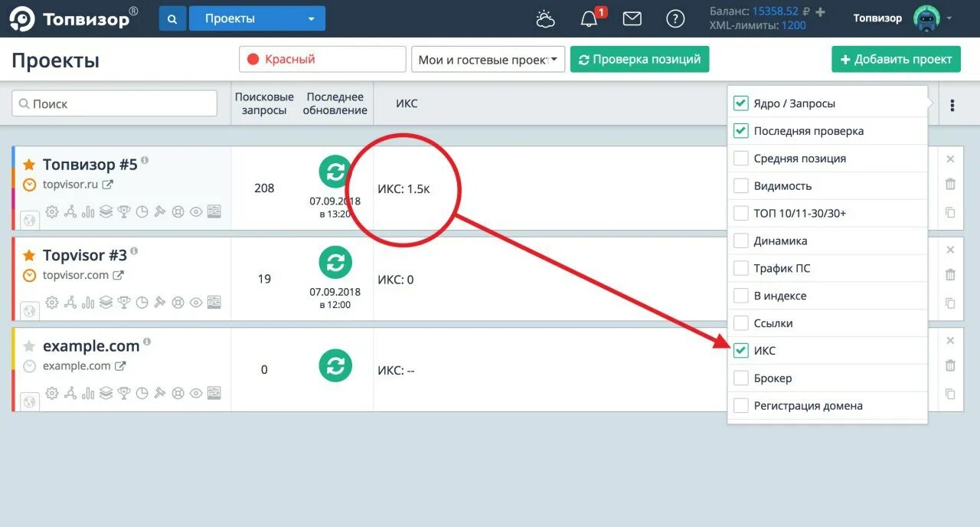Image resolution: width=980 pixels, height=527 pixels.
Task: Enable Ссылки column checkbox
Action: click(740, 323)
